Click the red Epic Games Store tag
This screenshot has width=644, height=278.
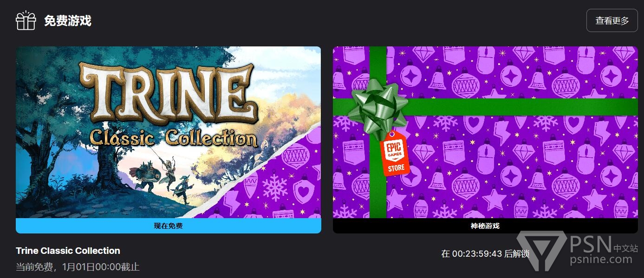(394, 153)
